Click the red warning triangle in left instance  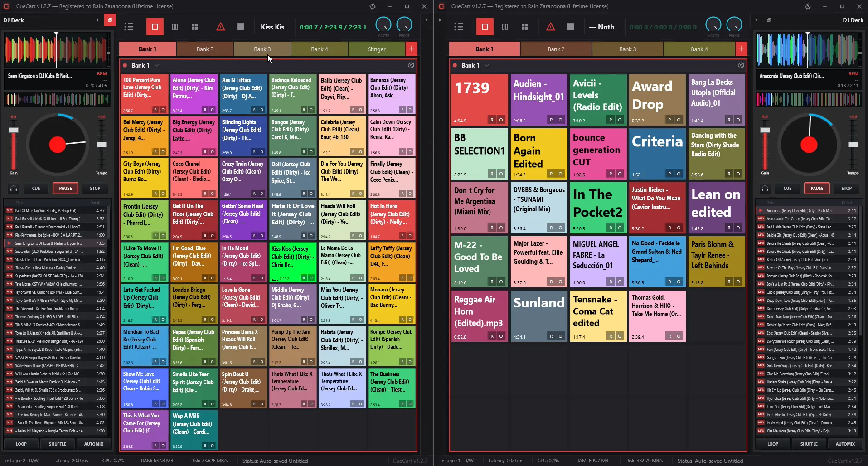[221, 27]
